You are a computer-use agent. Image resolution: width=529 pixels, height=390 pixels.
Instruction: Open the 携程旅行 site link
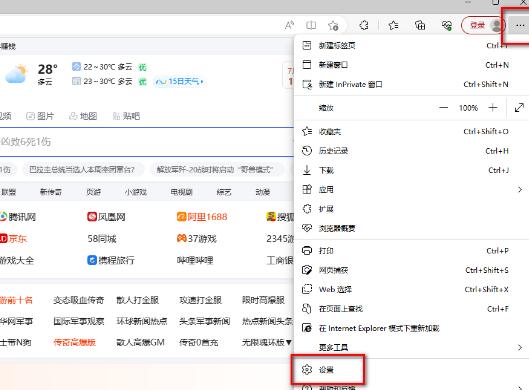click(x=111, y=260)
